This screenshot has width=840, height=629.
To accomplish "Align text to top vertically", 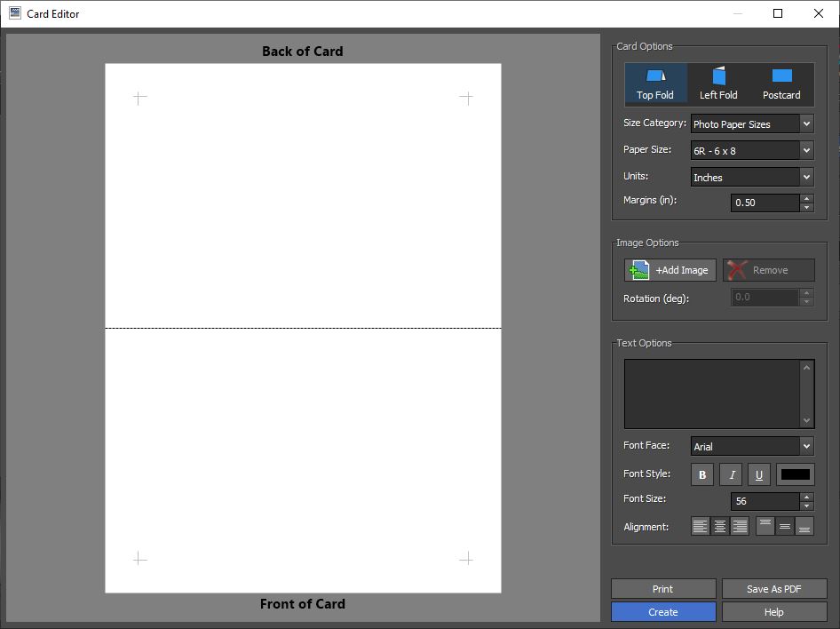I will point(765,526).
